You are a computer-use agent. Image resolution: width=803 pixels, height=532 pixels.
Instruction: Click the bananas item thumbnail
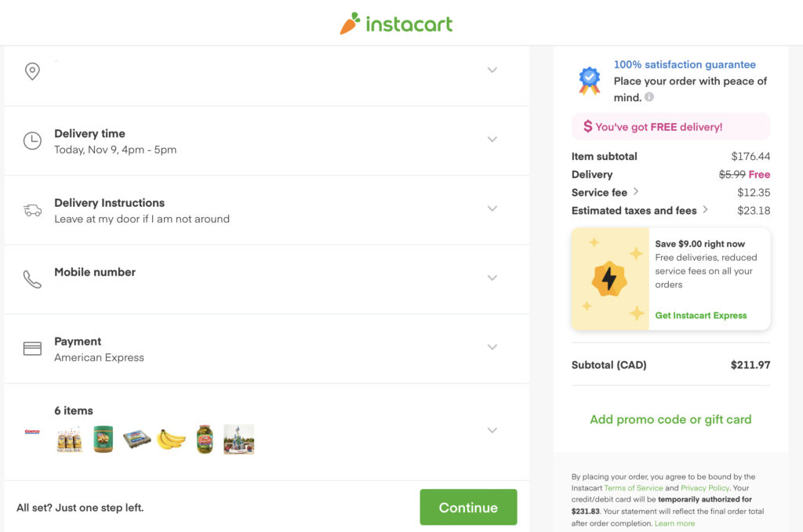click(171, 439)
